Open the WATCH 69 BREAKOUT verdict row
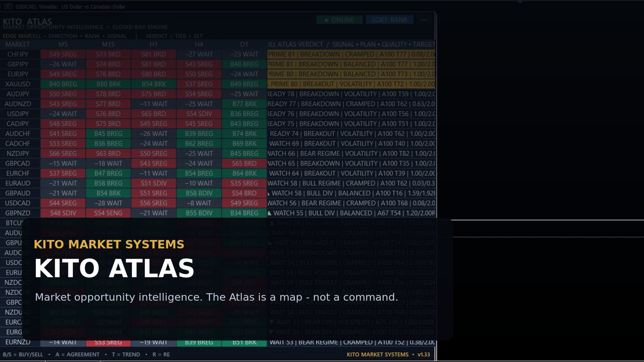Image resolution: width=644 pixels, height=362 pixels. [x=351, y=144]
